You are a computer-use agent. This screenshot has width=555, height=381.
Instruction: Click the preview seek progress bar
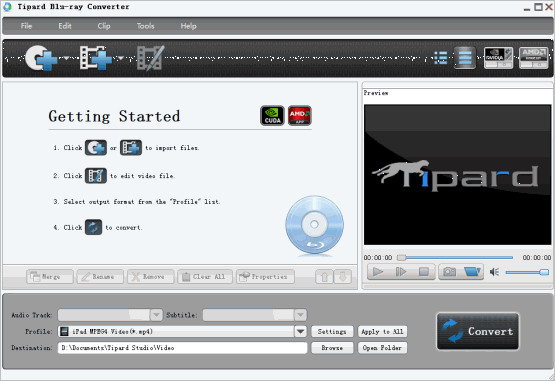[455, 257]
